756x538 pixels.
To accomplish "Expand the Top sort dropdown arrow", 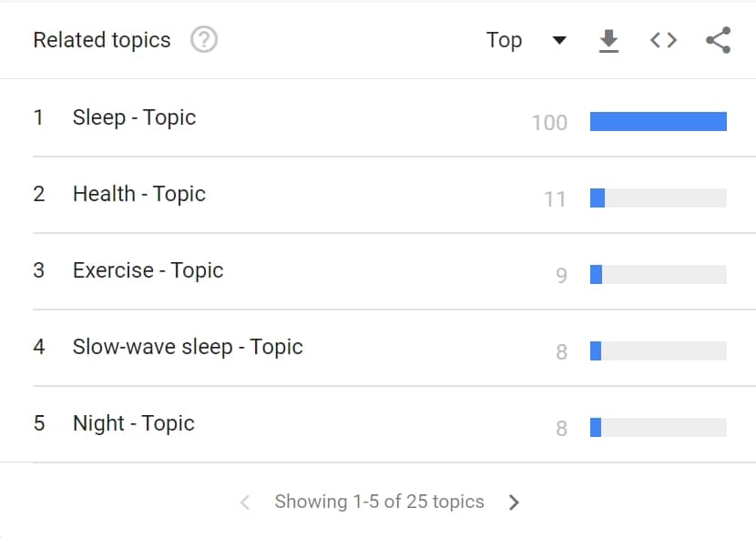I will [x=559, y=40].
